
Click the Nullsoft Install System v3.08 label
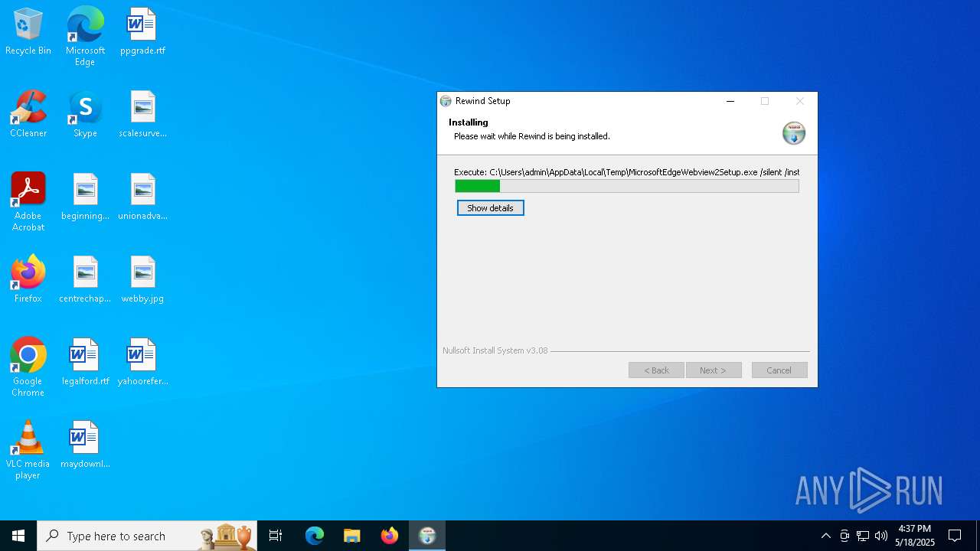point(495,350)
